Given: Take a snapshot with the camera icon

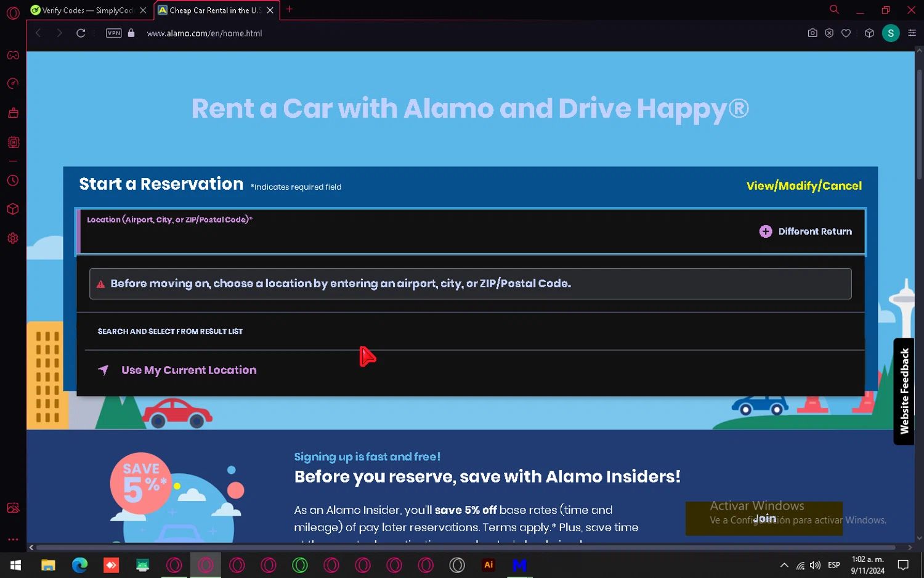Looking at the screenshot, I should point(813,33).
